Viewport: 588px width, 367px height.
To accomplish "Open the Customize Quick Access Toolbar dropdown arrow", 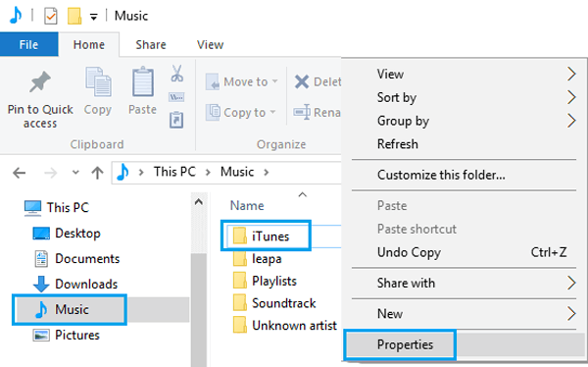I will 94,17.
